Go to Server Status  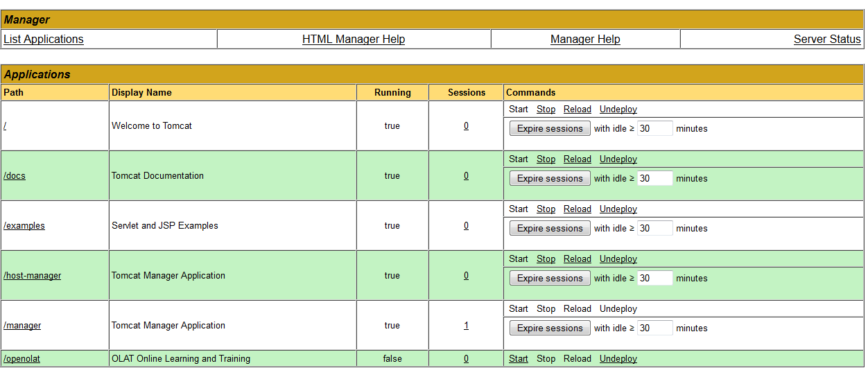827,40
